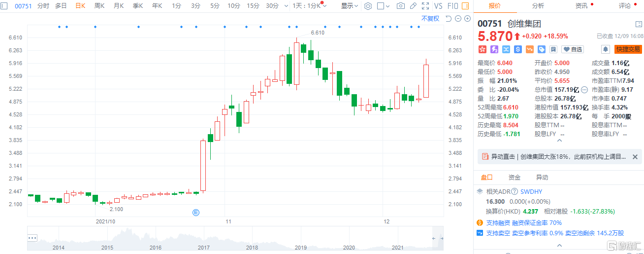This screenshot has width=644, height=254.
Task: Zoom in chart with plus icon
Action: tap(467, 19)
